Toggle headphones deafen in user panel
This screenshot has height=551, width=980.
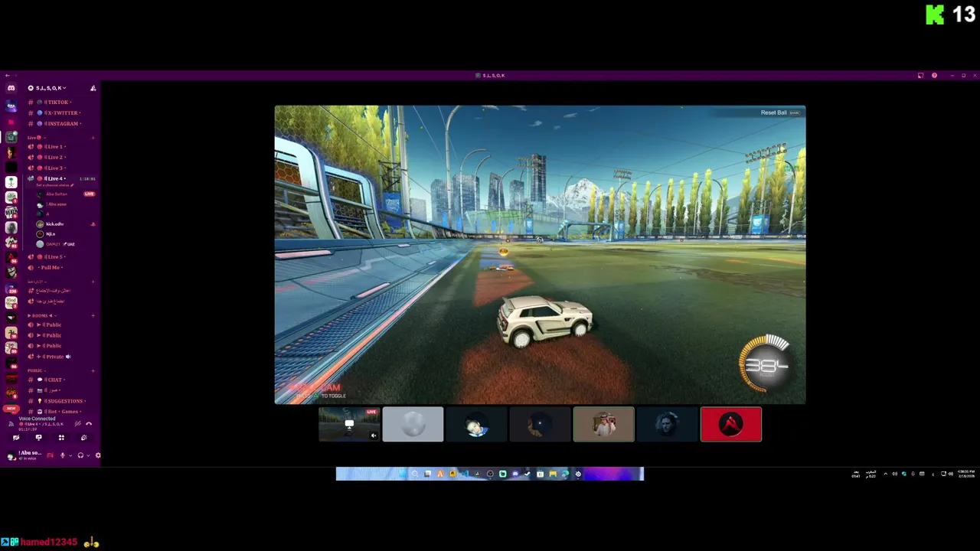pyautogui.click(x=80, y=455)
